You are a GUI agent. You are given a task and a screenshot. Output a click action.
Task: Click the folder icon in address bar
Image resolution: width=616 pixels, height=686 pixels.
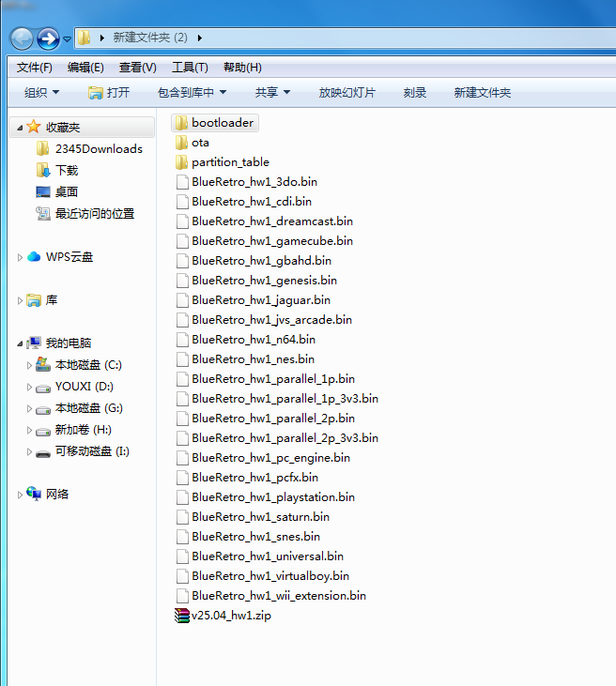(x=85, y=38)
